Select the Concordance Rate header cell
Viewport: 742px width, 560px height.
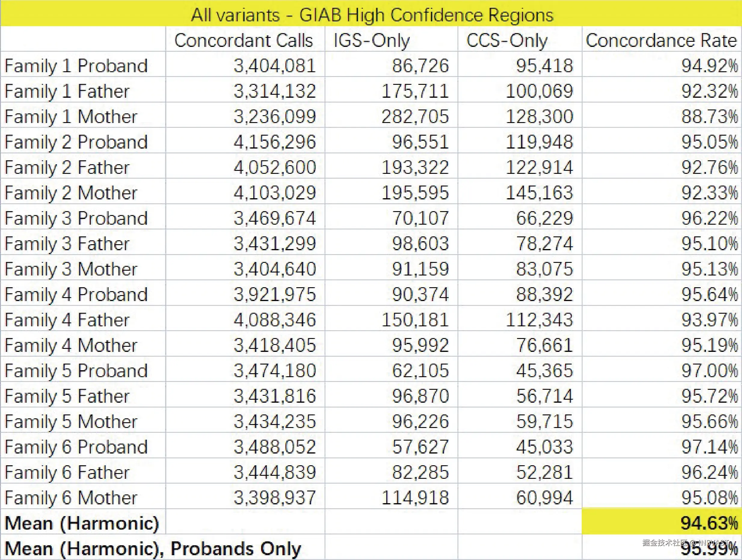(x=661, y=41)
